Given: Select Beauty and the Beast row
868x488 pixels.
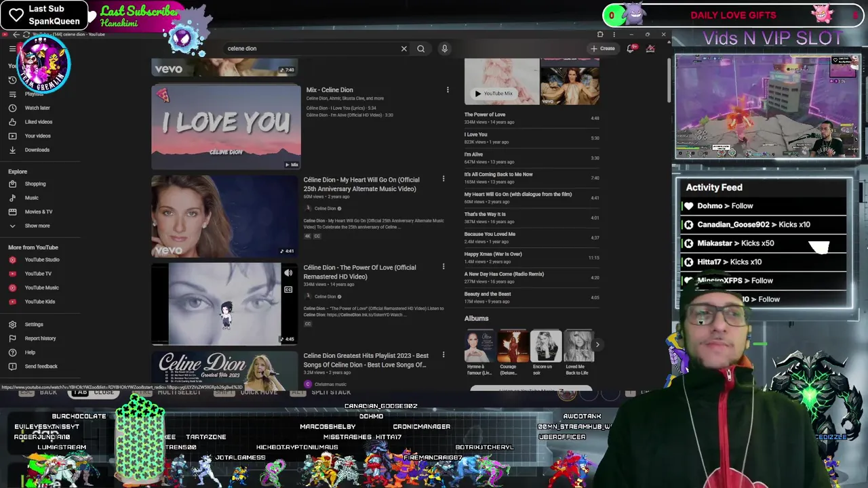Looking at the screenshot, I should [x=532, y=298].
